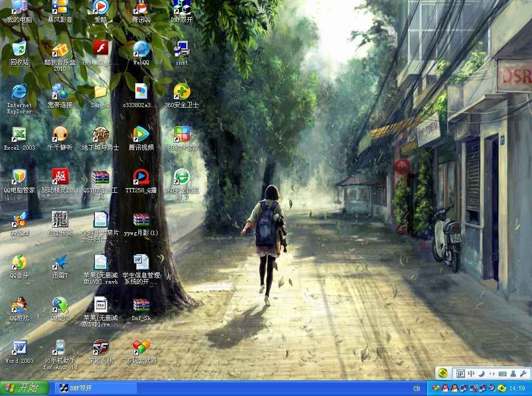Launch 暴风影音 player shortcut

coord(60,11)
